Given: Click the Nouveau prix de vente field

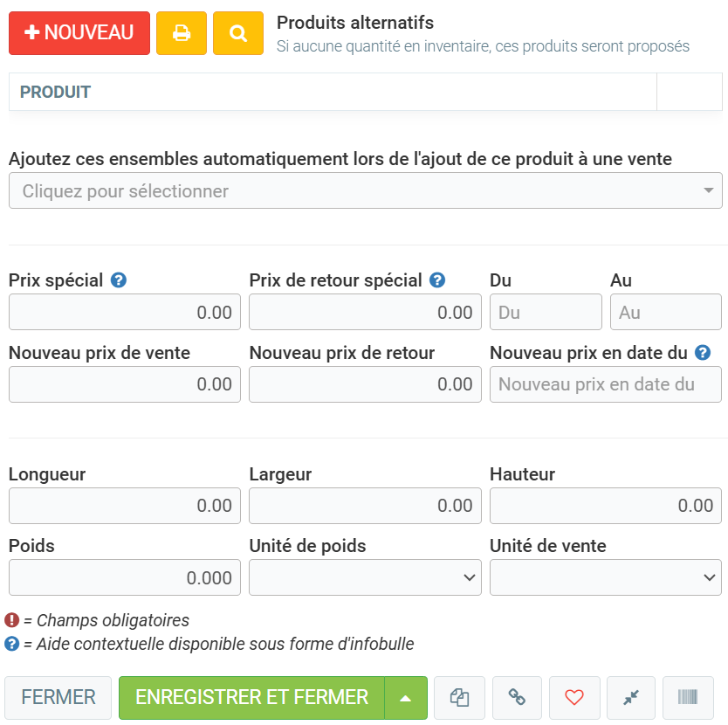Looking at the screenshot, I should (125, 384).
